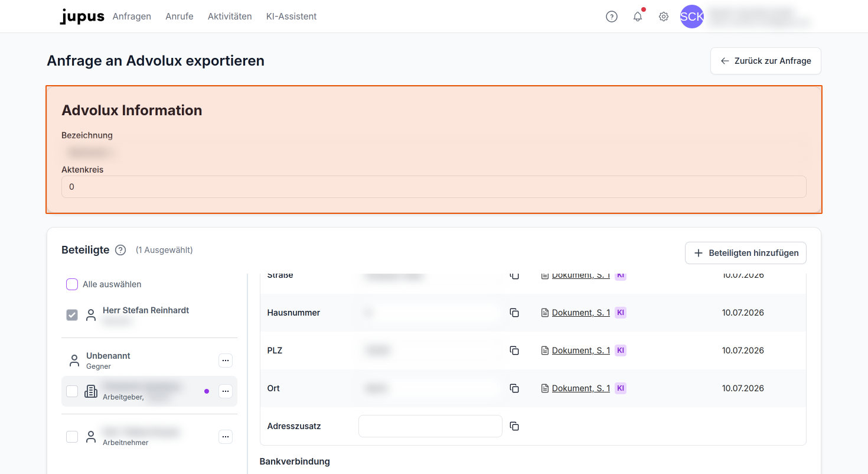Click the PLZ input field

(x=430, y=350)
